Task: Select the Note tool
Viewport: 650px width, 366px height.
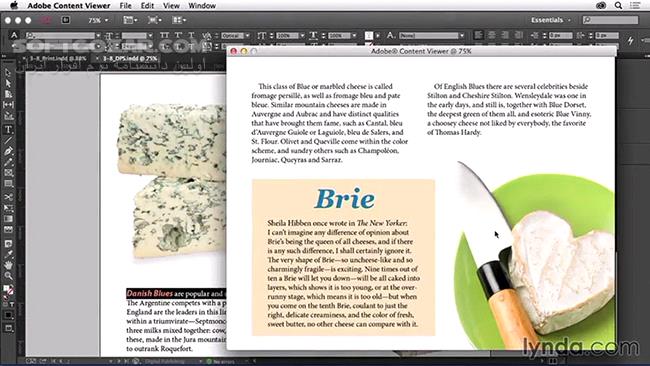Action: [x=8, y=243]
